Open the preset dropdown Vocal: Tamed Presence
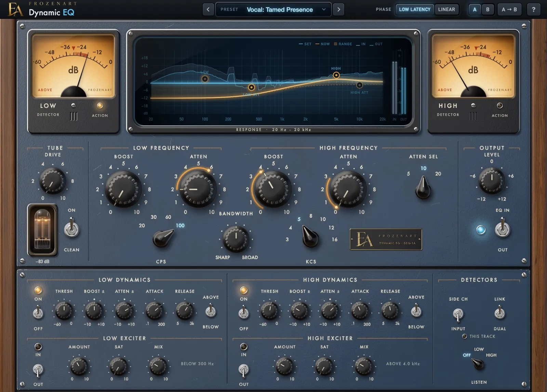The width and height of the screenshot is (547, 392). click(x=273, y=10)
